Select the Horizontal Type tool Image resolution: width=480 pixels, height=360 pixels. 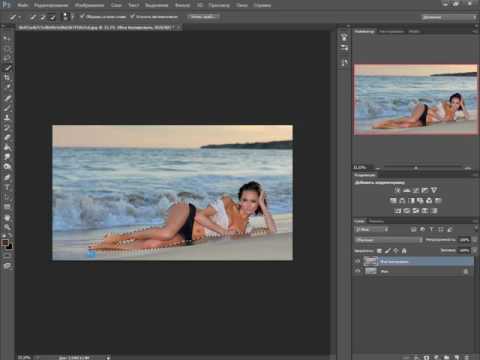click(x=7, y=187)
